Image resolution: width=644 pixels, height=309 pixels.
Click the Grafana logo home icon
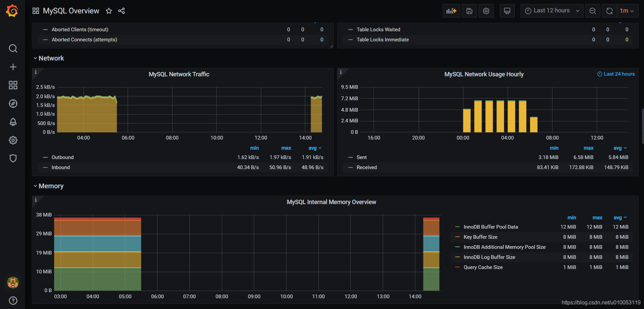coord(12,11)
